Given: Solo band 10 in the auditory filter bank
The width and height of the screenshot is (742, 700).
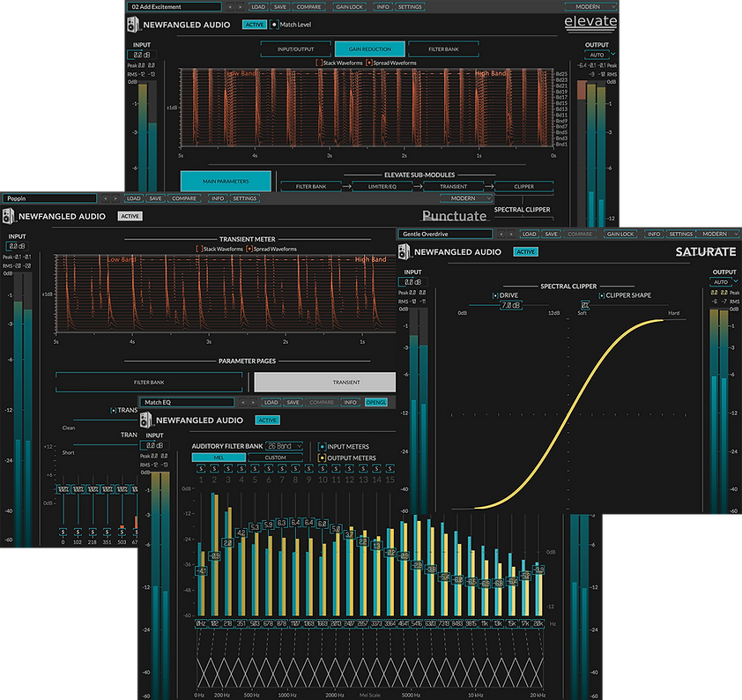Looking at the screenshot, I should point(323,468).
